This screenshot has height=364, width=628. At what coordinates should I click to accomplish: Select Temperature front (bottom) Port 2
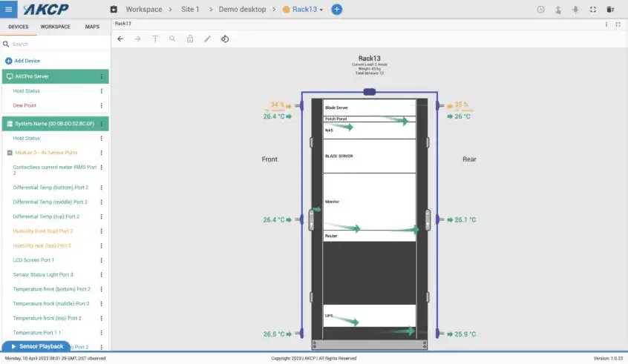[x=52, y=289]
